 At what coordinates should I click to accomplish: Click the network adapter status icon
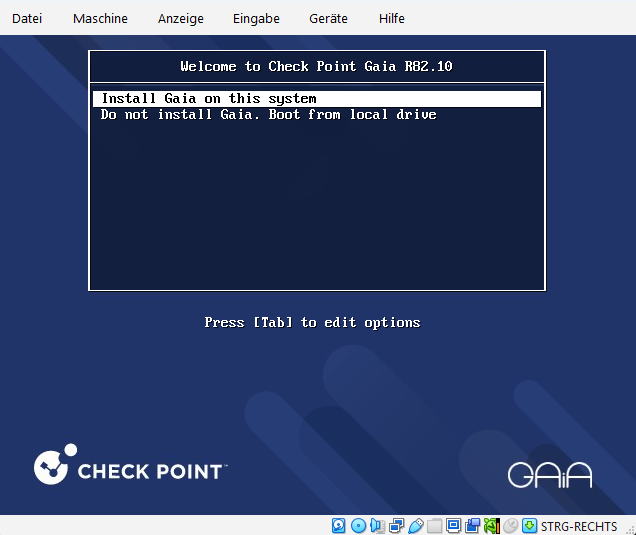click(396, 526)
